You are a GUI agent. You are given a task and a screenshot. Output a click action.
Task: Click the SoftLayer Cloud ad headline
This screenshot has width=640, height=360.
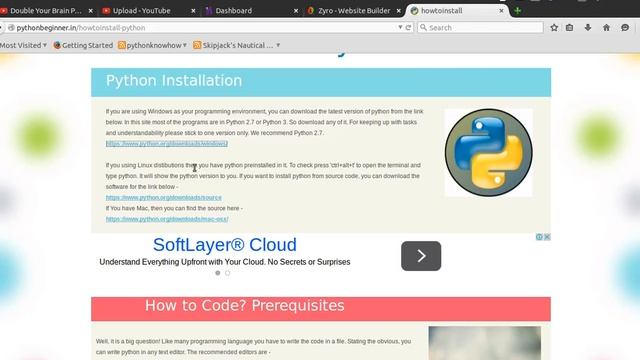pyautogui.click(x=225, y=244)
